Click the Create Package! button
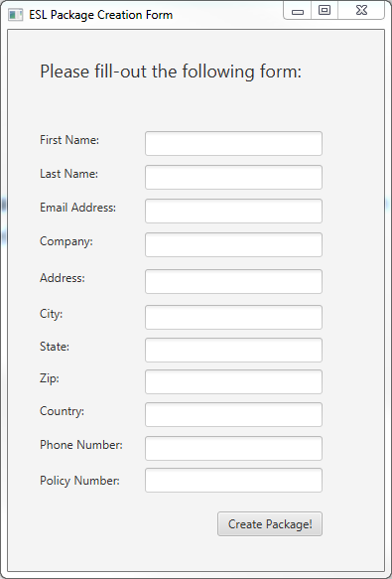The image size is (392, 579). (x=270, y=523)
